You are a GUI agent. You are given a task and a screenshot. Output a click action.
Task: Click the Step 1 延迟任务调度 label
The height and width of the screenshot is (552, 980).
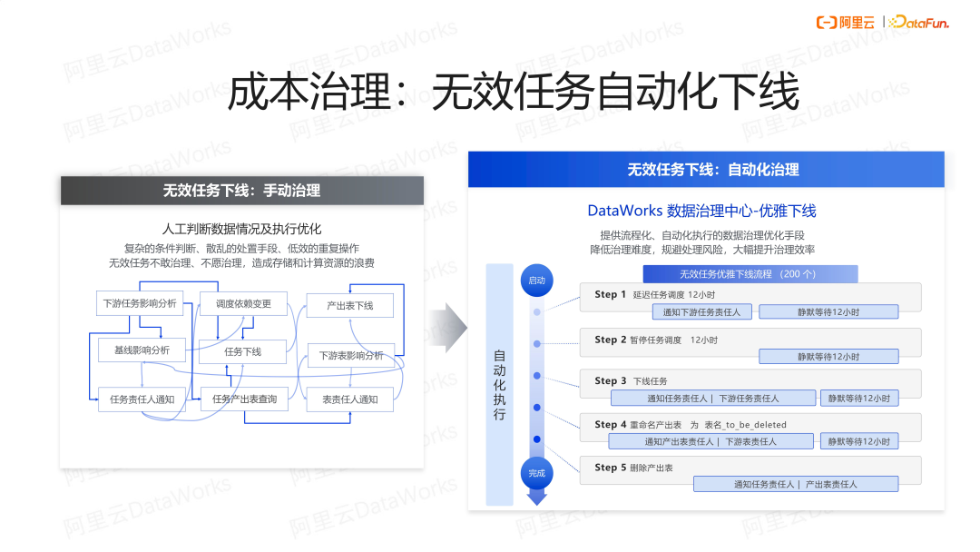[654, 294]
